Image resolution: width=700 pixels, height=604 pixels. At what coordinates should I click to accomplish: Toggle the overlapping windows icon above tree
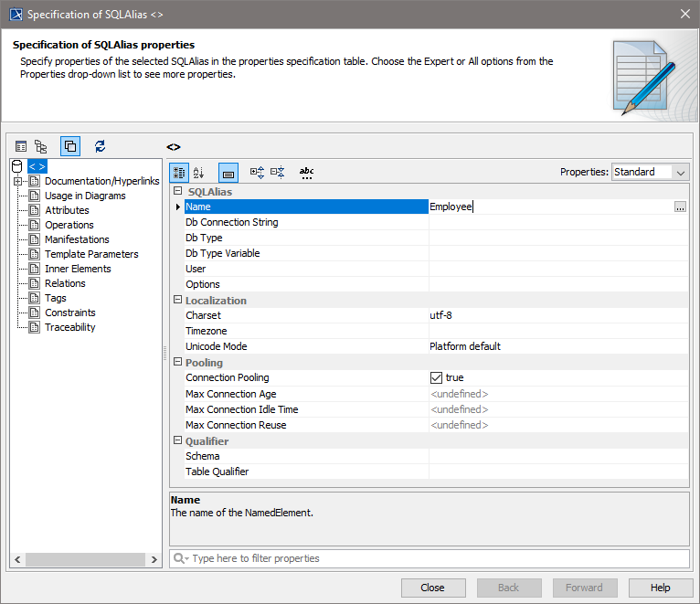[70, 146]
